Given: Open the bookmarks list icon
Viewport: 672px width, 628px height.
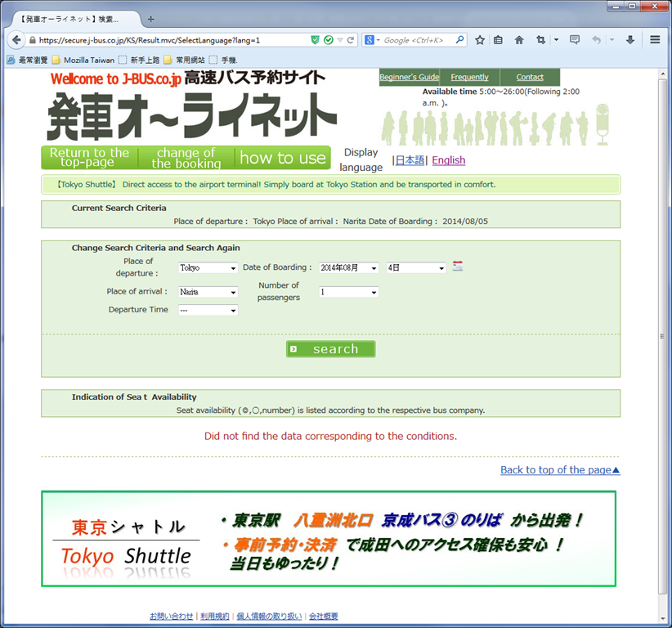Looking at the screenshot, I should pos(498,40).
